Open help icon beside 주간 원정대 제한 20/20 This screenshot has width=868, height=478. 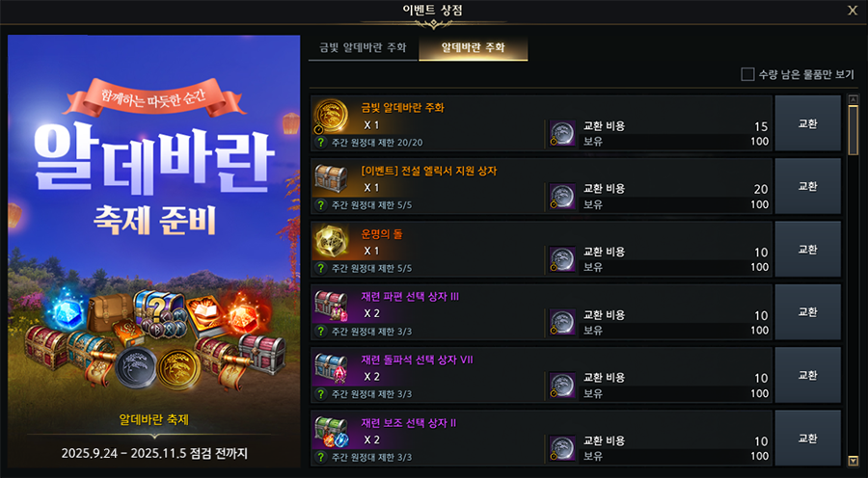[320, 143]
